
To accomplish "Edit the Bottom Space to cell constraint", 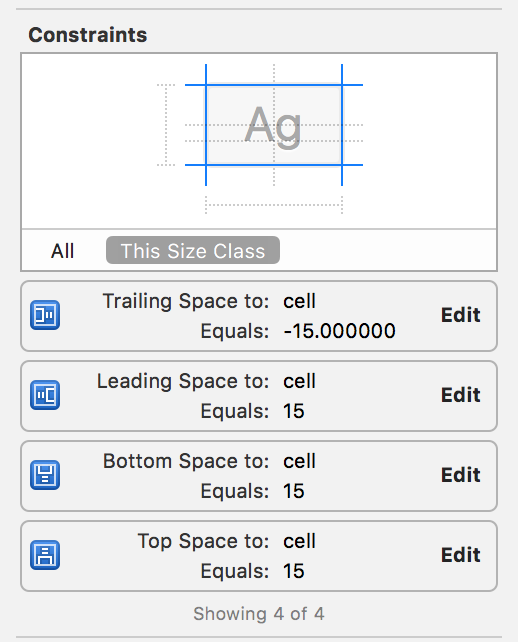I will [x=460, y=475].
